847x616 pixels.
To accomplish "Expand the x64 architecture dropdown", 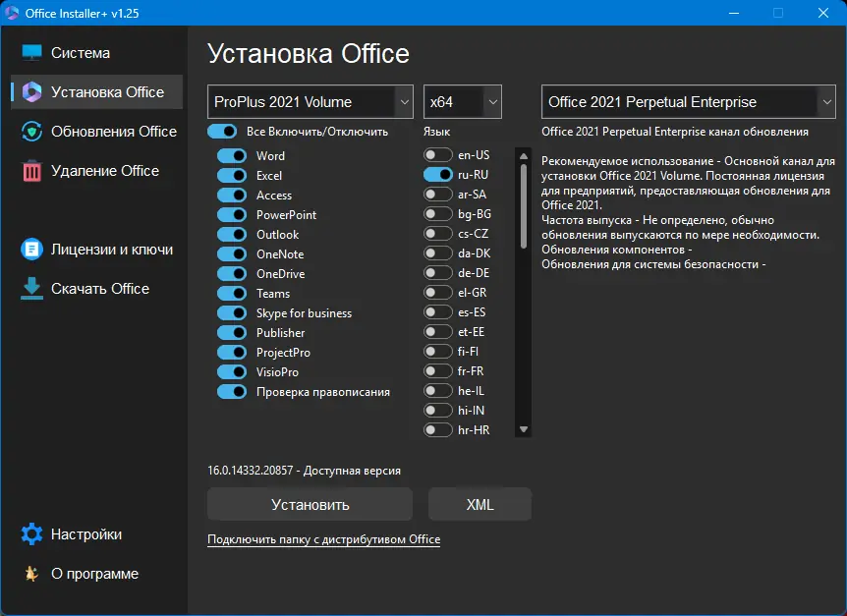I will (463, 102).
